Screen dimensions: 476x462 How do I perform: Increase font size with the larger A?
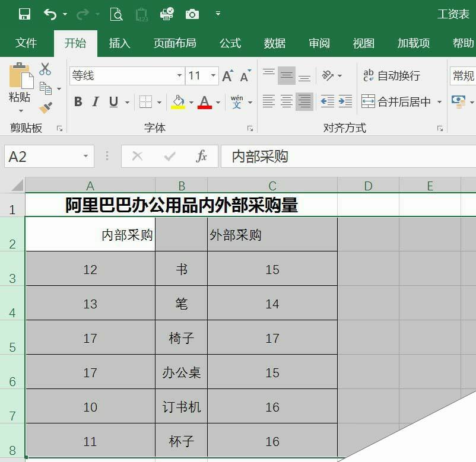[x=228, y=76]
